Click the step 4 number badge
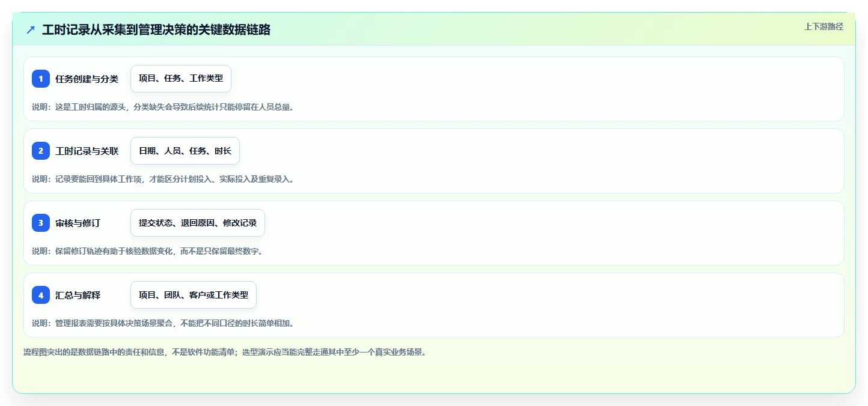 41,295
